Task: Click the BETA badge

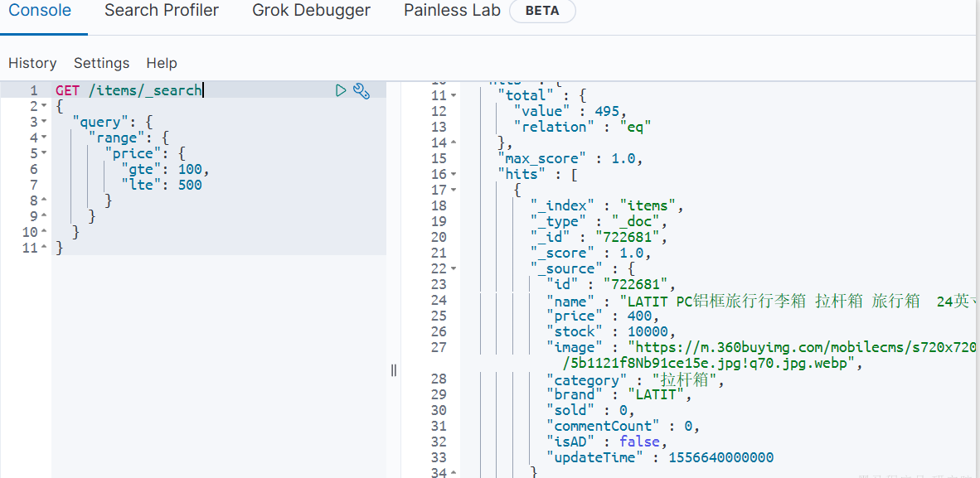Action: click(x=542, y=12)
